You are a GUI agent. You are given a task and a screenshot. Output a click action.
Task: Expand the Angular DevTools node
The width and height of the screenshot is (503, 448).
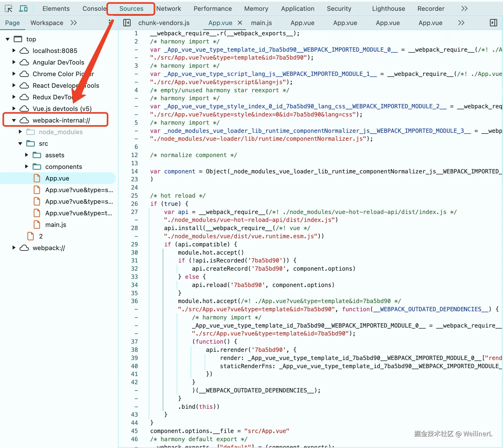tap(14, 62)
